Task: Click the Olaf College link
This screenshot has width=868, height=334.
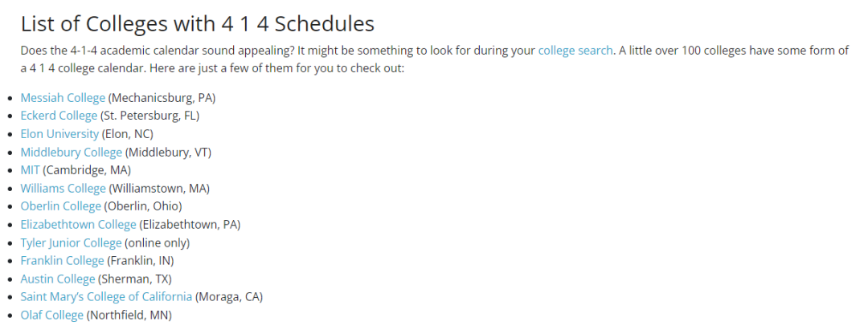Action: pyautogui.click(x=51, y=315)
